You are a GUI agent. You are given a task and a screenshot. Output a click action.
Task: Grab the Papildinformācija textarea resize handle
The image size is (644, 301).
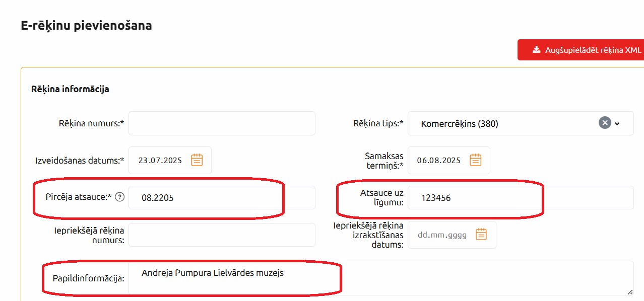point(630,291)
